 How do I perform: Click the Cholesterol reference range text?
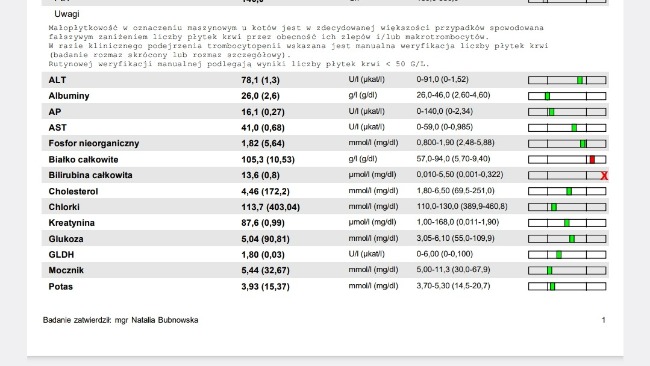point(456,191)
